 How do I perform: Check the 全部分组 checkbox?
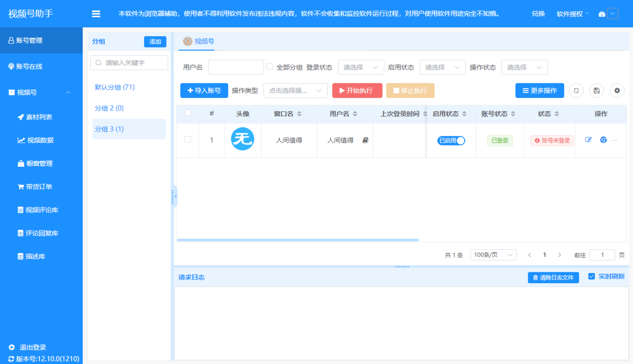[270, 66]
